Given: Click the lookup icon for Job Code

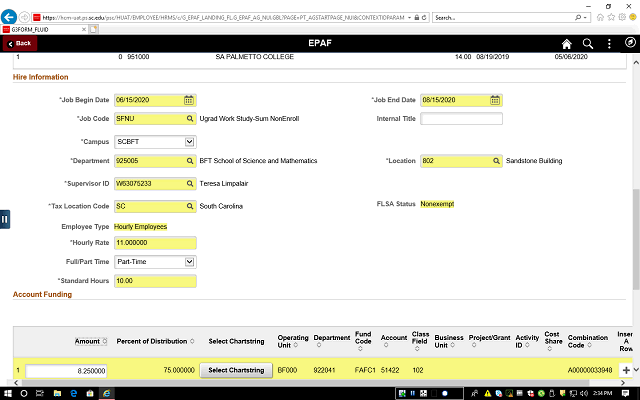Looking at the screenshot, I should [190, 119].
